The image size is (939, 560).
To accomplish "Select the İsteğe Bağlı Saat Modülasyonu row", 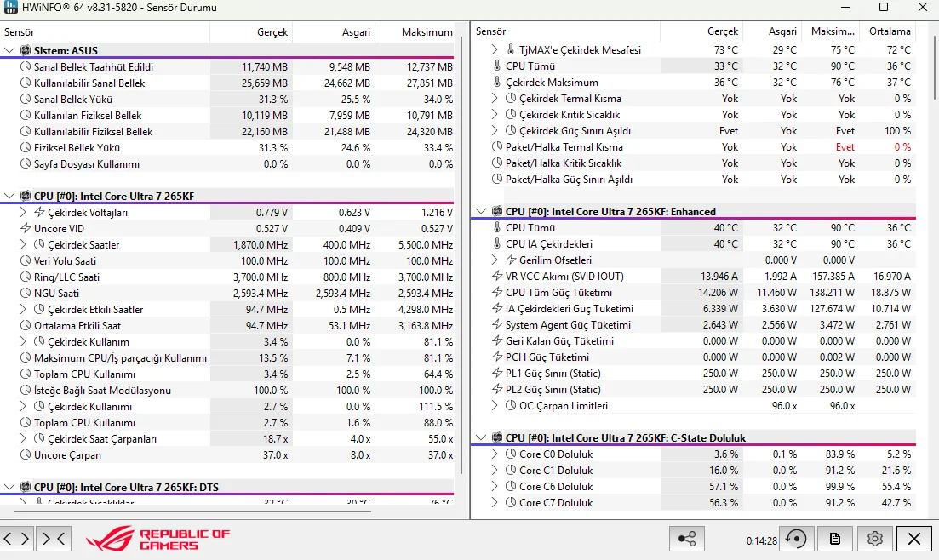I will (x=227, y=390).
